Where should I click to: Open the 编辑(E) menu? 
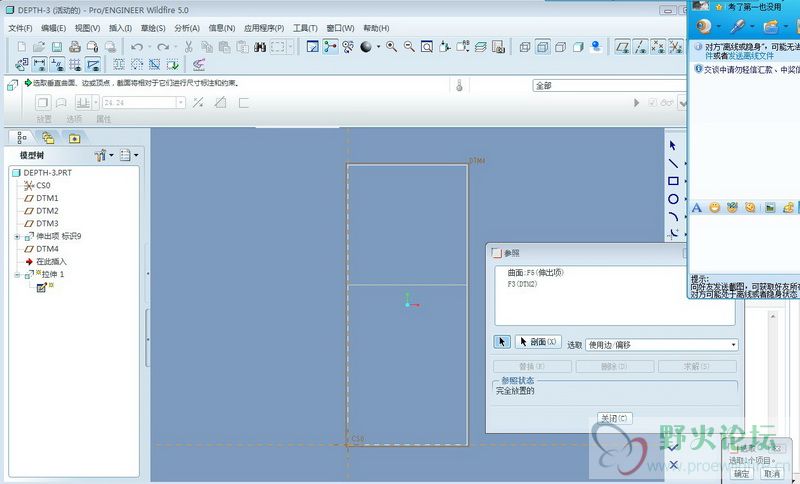coord(54,28)
